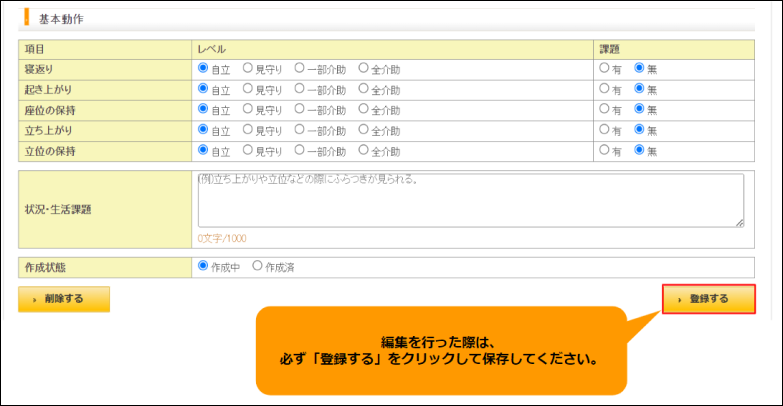This screenshot has width=783, height=406.
Task: Click the 登録する button
Action: [709, 299]
